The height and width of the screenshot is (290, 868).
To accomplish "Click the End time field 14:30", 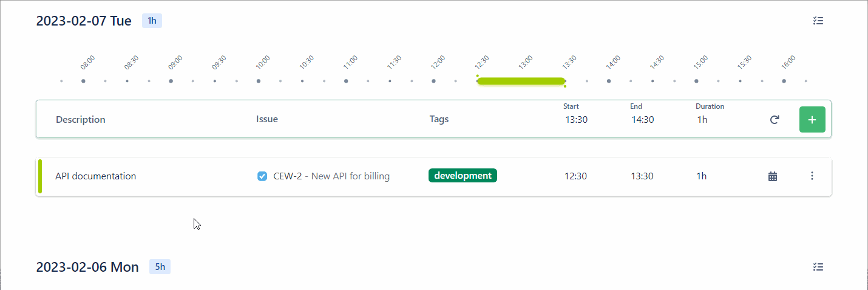I will tap(643, 120).
